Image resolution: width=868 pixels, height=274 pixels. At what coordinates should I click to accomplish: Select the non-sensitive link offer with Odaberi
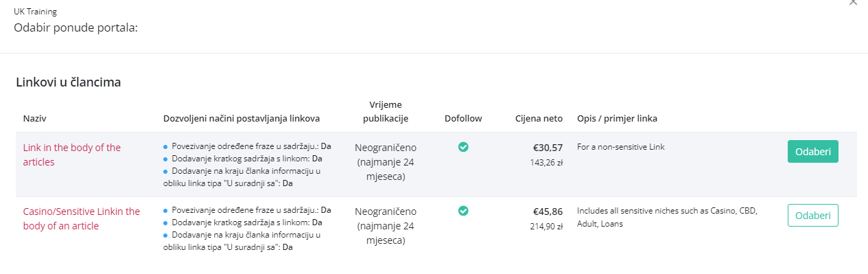[812, 151]
